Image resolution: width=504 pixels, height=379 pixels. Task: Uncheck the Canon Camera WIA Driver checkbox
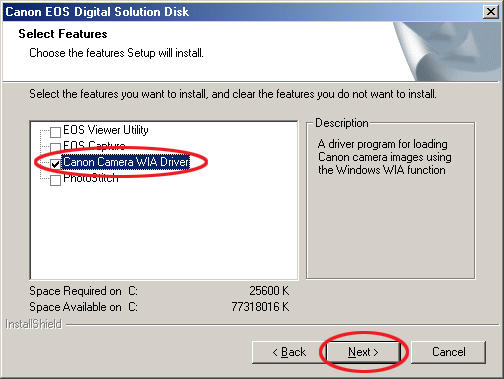tap(55, 164)
